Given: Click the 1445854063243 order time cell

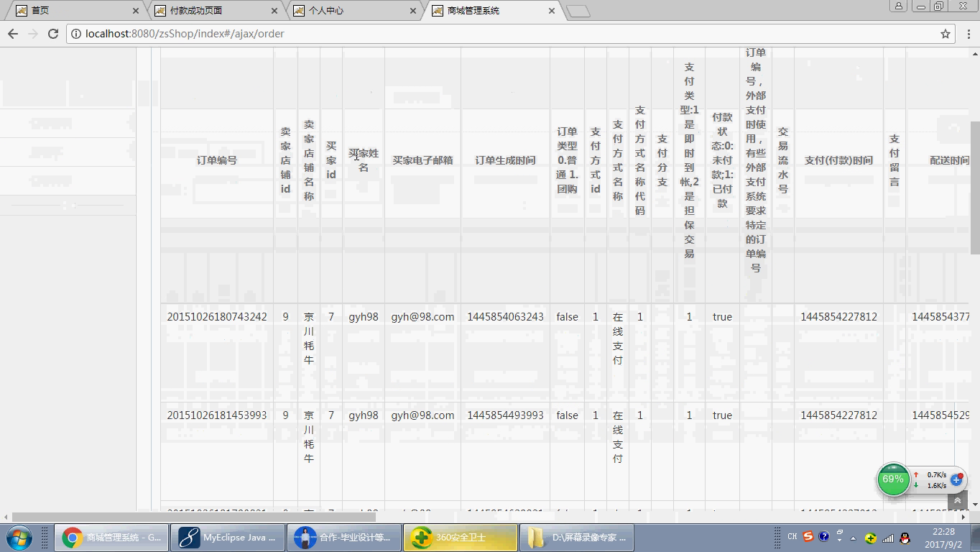Looking at the screenshot, I should click(x=505, y=317).
